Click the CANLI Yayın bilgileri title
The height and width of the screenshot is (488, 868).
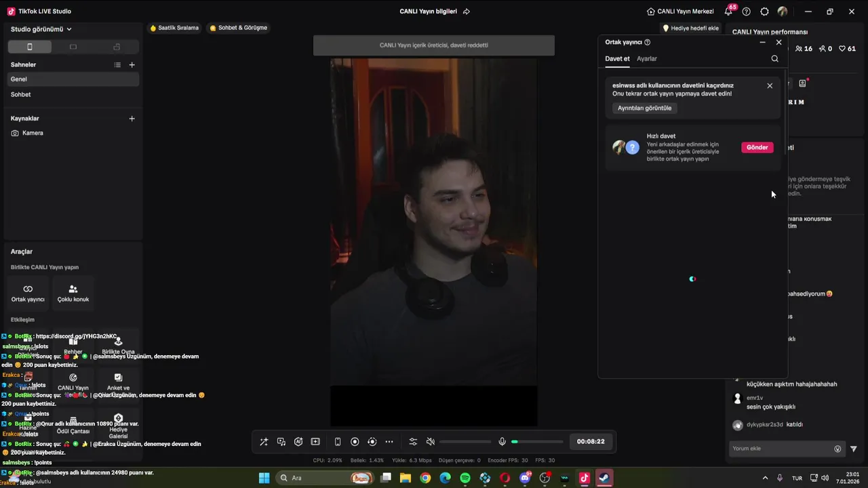click(x=428, y=12)
